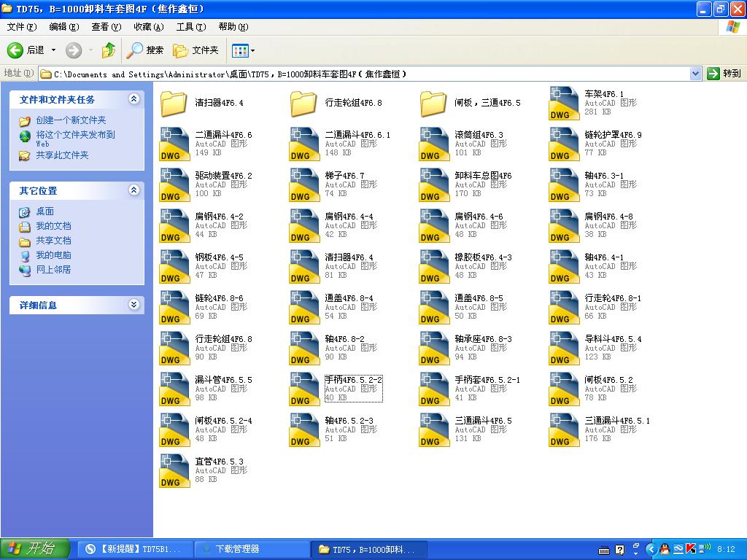
Task: Collapse the 文件和文件夹任务 panel
Action: (134, 99)
